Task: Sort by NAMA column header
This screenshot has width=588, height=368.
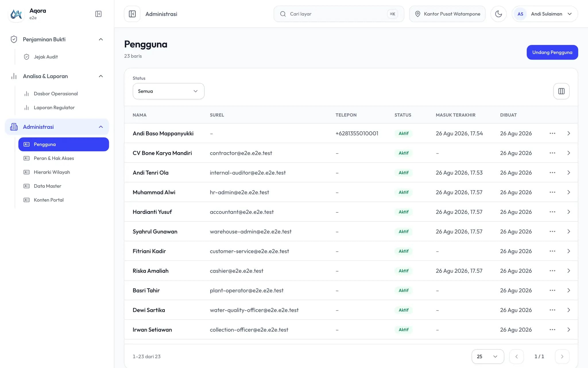Action: pyautogui.click(x=140, y=115)
